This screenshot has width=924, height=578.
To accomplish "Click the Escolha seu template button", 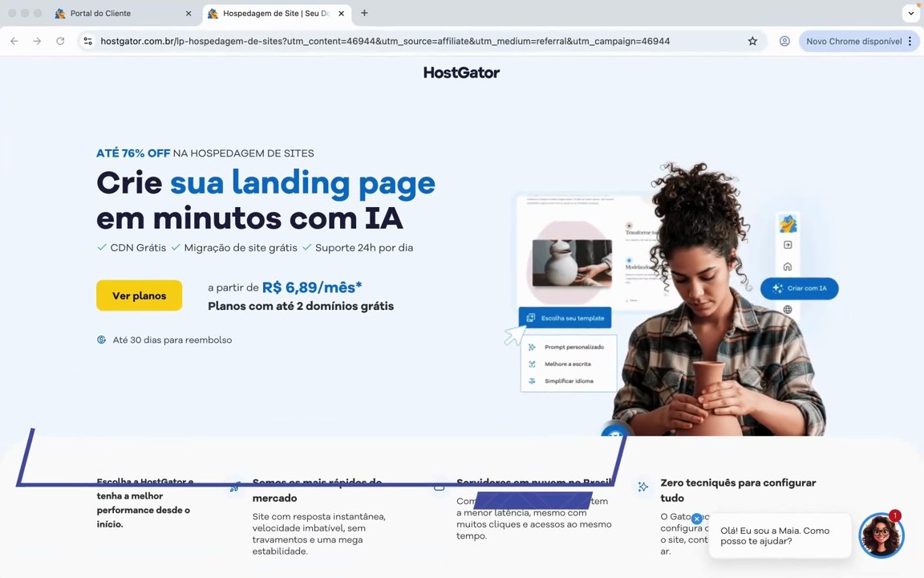I will 565,318.
